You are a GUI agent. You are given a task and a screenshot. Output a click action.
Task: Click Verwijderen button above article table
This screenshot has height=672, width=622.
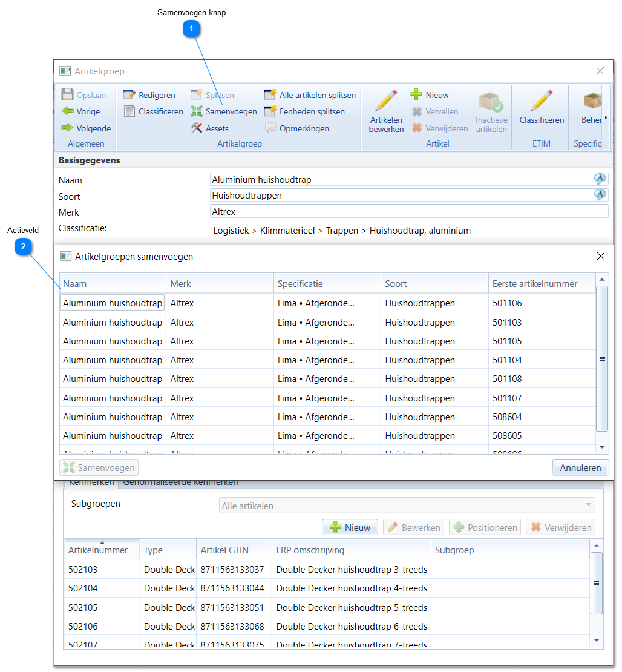click(561, 527)
